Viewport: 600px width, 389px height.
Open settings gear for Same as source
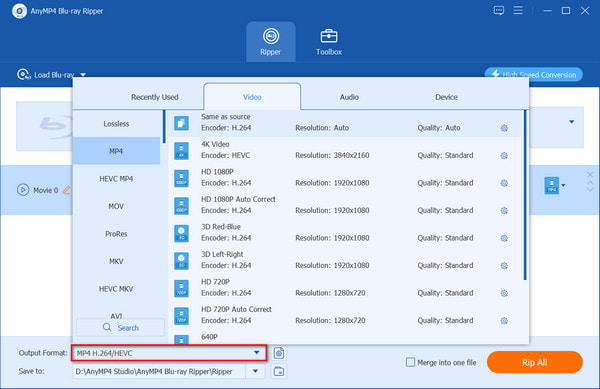point(504,128)
